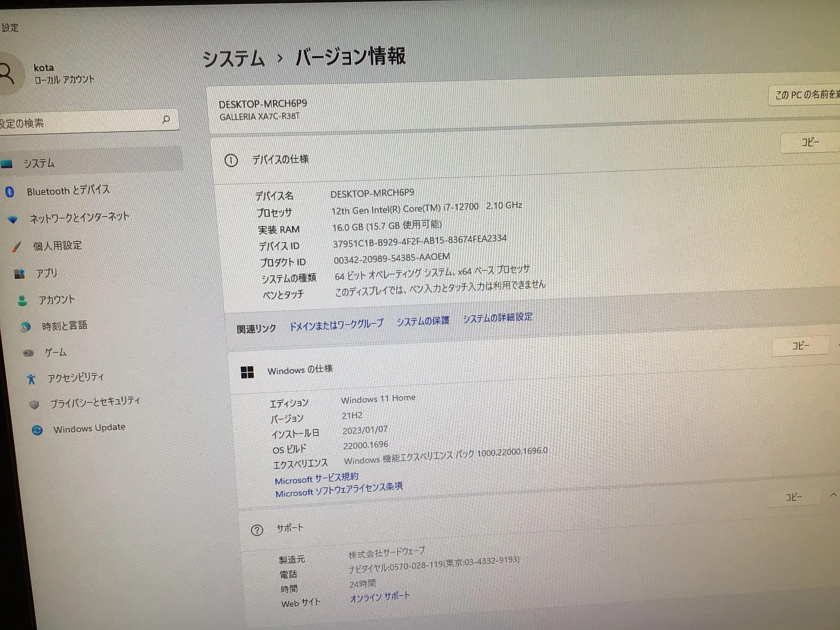The height and width of the screenshot is (630, 840).
Task: Go to 個人用設定 category
Action: pyautogui.click(x=58, y=246)
